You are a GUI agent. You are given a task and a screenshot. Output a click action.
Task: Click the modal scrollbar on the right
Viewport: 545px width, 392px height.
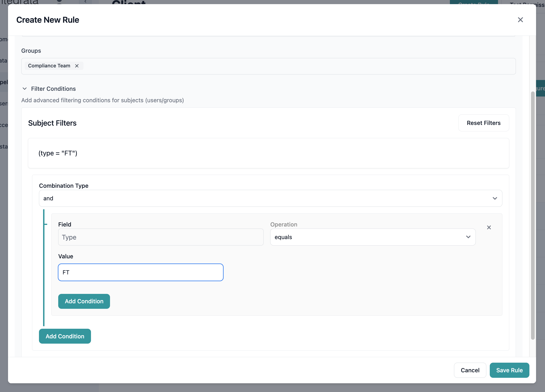pyautogui.click(x=532, y=216)
